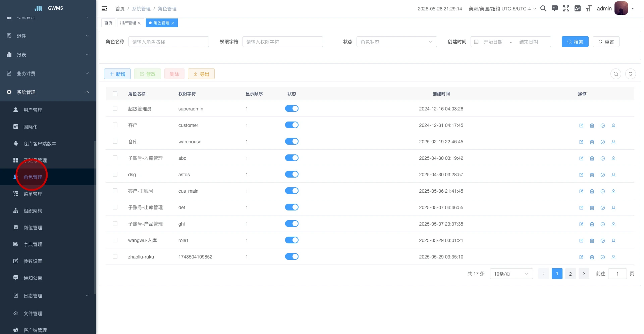
Task: Edit the abc role row
Action: tap(581, 158)
